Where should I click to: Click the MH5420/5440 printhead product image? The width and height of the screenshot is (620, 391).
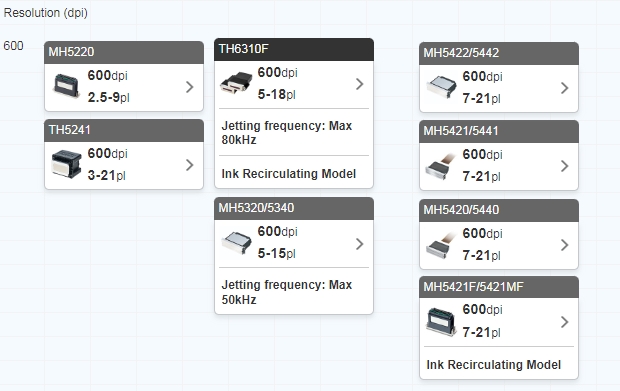[x=440, y=245]
